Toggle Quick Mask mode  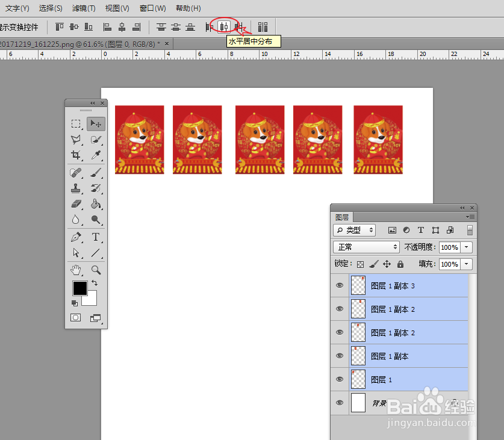click(75, 318)
